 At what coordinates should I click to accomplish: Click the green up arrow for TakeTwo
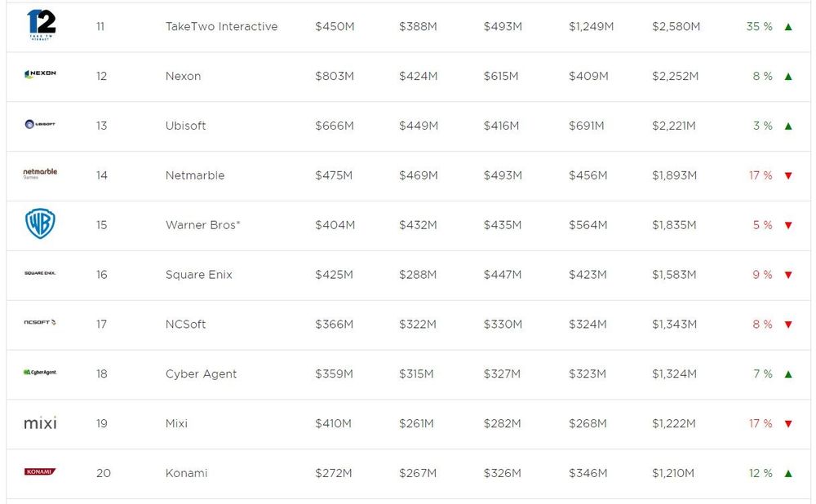coord(788,27)
